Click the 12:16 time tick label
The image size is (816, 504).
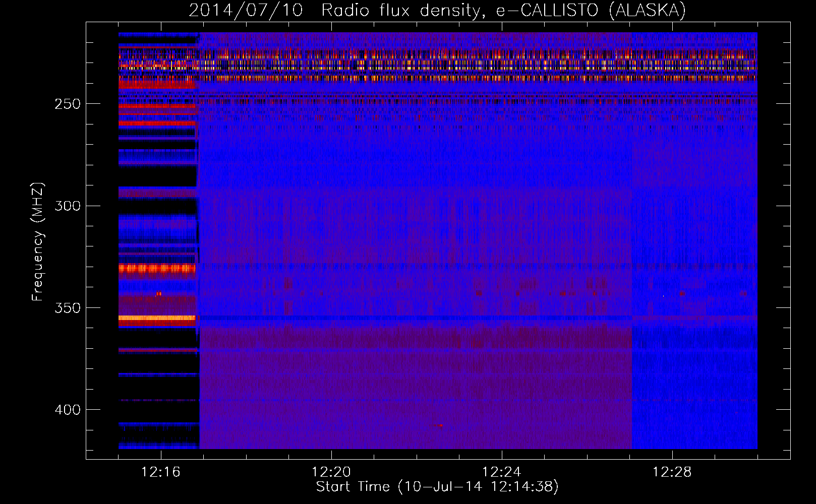click(161, 472)
